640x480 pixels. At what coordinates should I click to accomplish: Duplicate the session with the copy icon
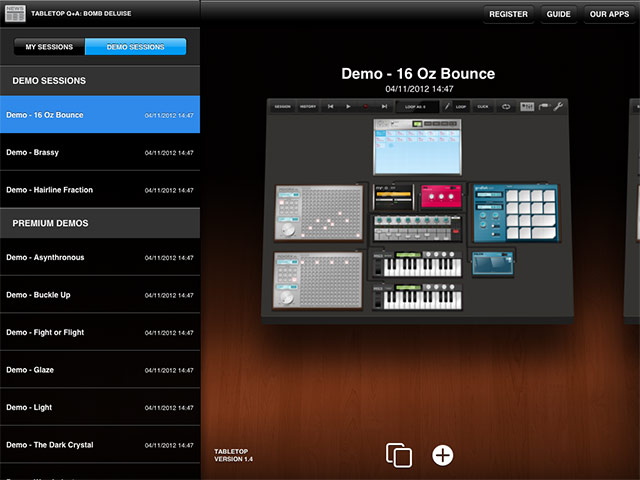(399, 455)
